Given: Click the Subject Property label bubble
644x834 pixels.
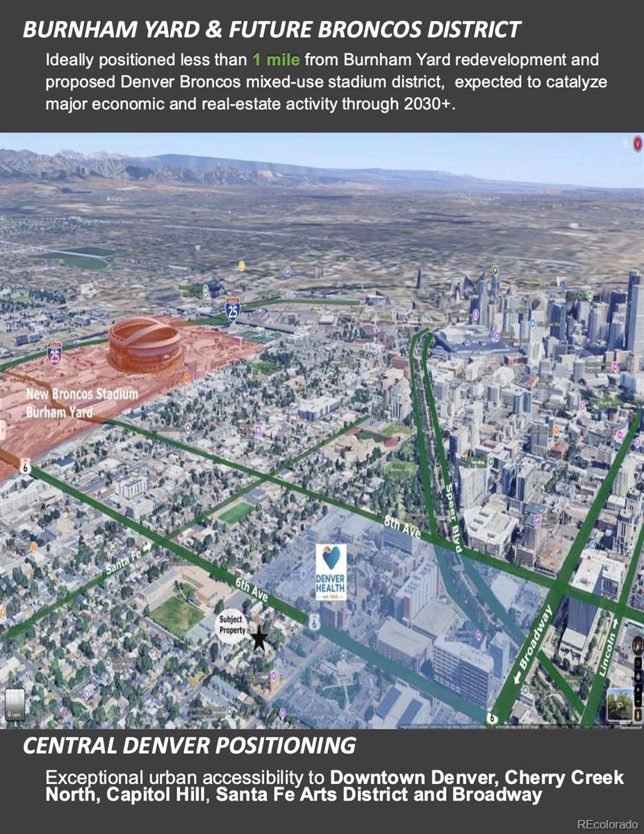Looking at the screenshot, I should coord(232,625).
